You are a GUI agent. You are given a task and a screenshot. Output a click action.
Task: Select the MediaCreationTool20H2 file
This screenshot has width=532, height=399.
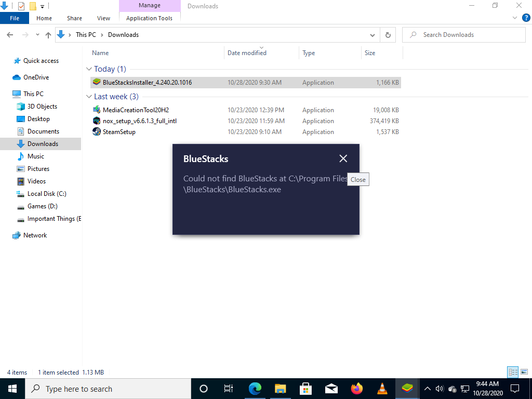(x=246, y=110)
